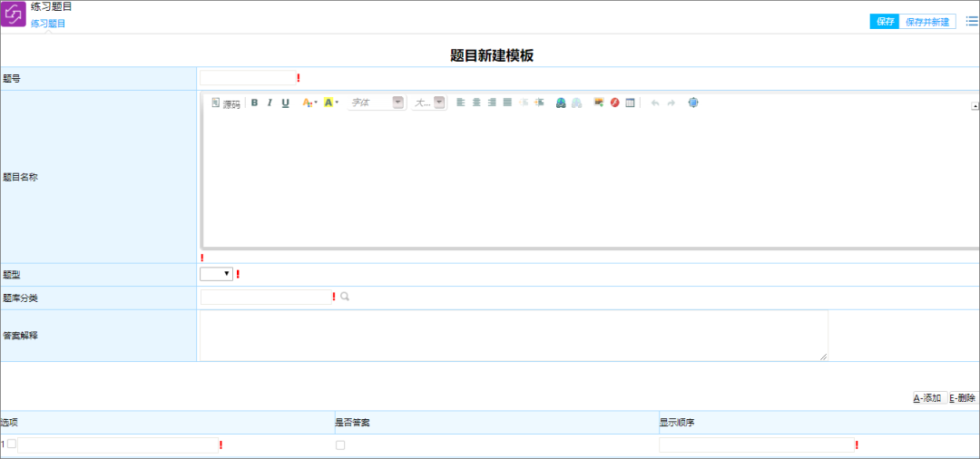Screen dimensions: 980x459
Task: Tick the 是否答案 checkbox in row 1
Action: point(340,445)
